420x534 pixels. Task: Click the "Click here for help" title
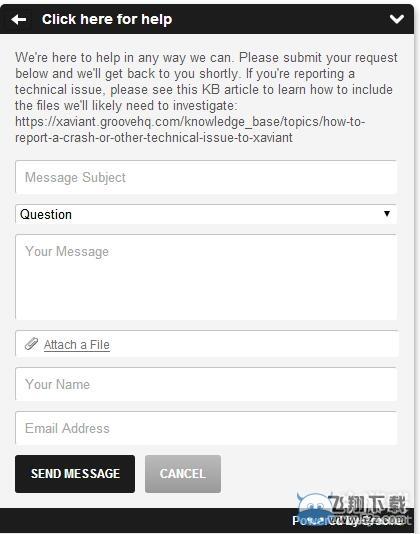pyautogui.click(x=107, y=19)
